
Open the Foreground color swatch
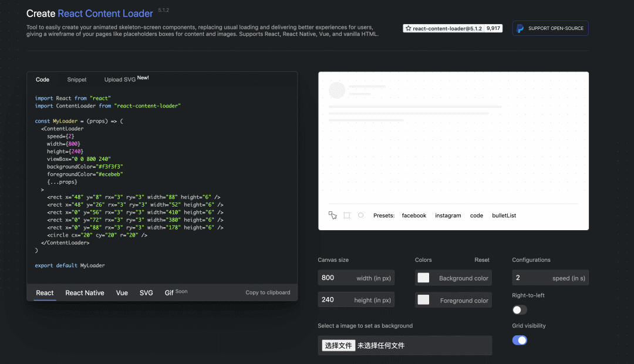click(423, 299)
